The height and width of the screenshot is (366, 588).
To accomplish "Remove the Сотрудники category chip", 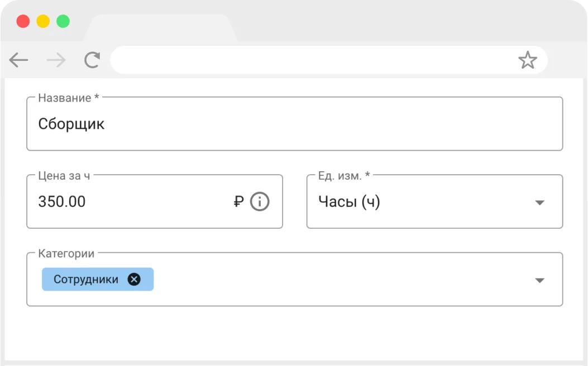I will tap(134, 279).
